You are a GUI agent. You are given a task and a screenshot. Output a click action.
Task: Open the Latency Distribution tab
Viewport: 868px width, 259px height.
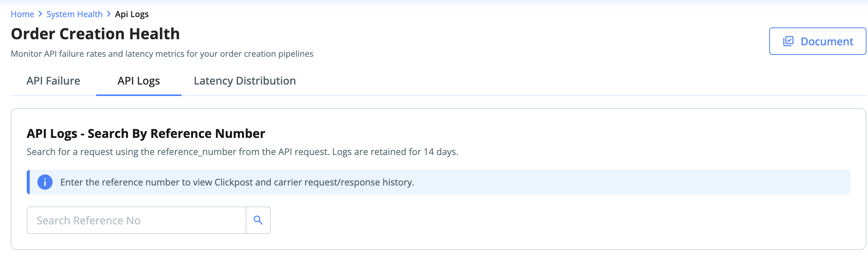[245, 81]
